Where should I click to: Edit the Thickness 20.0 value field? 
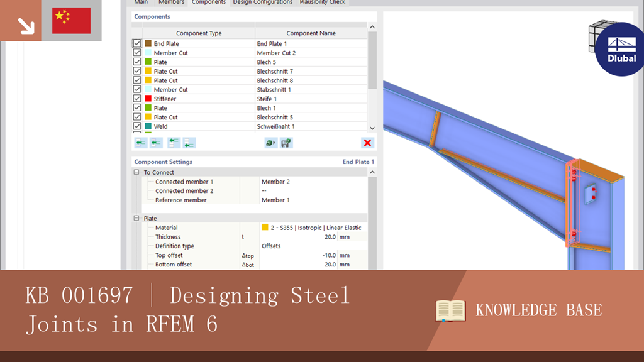click(299, 237)
